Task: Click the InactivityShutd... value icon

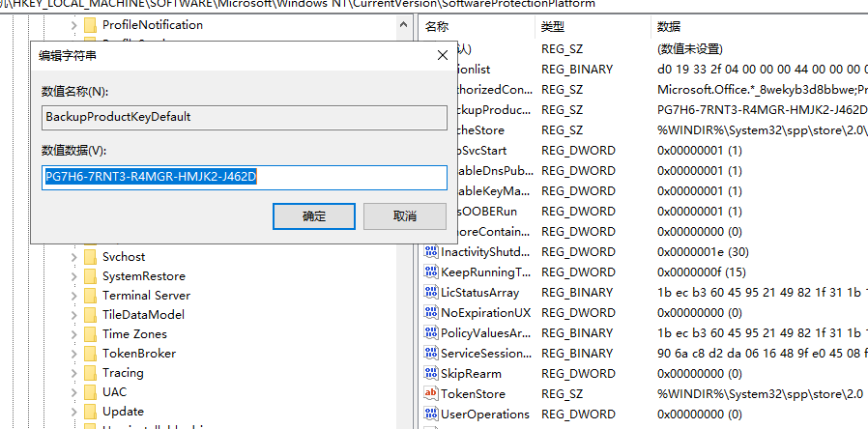Action: [431, 252]
